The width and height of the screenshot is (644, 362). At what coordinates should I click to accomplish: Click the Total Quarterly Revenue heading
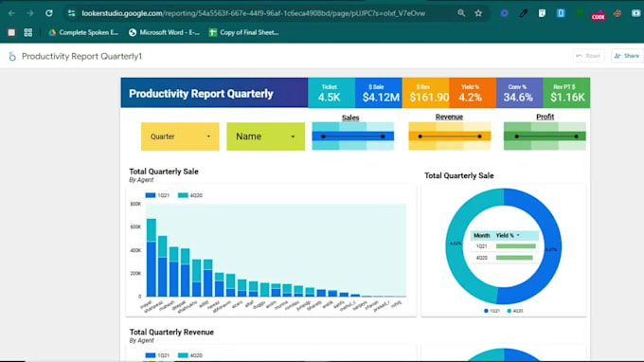[171, 332]
